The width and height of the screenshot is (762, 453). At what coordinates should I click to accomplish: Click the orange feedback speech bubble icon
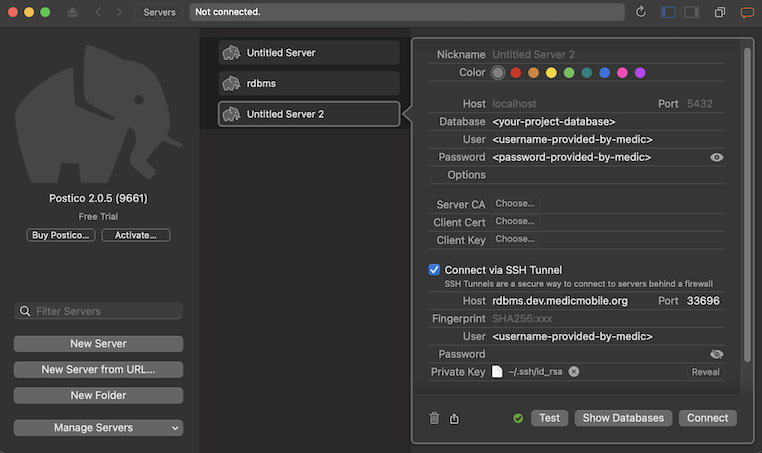pos(746,12)
